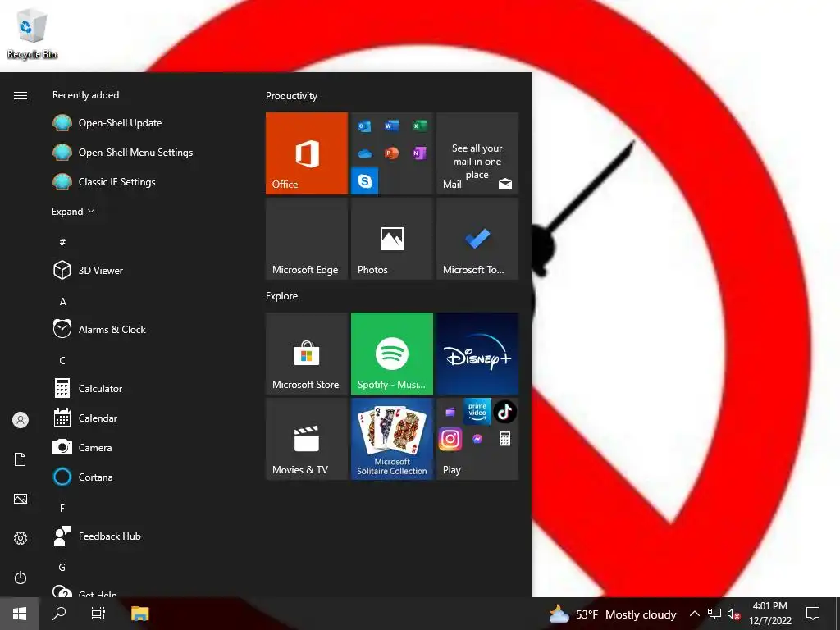Click the Explore group header
Screen dimensions: 840x630
click(282, 296)
